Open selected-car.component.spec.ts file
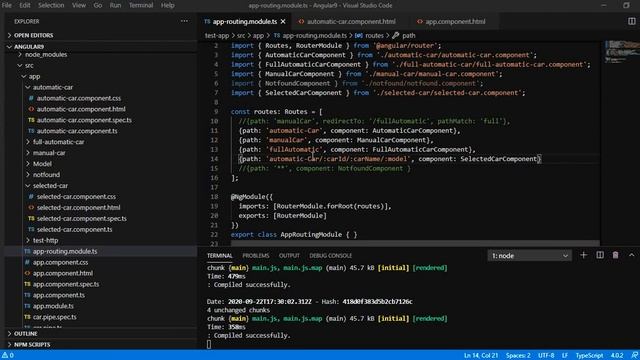640x360 pixels. coord(82,218)
